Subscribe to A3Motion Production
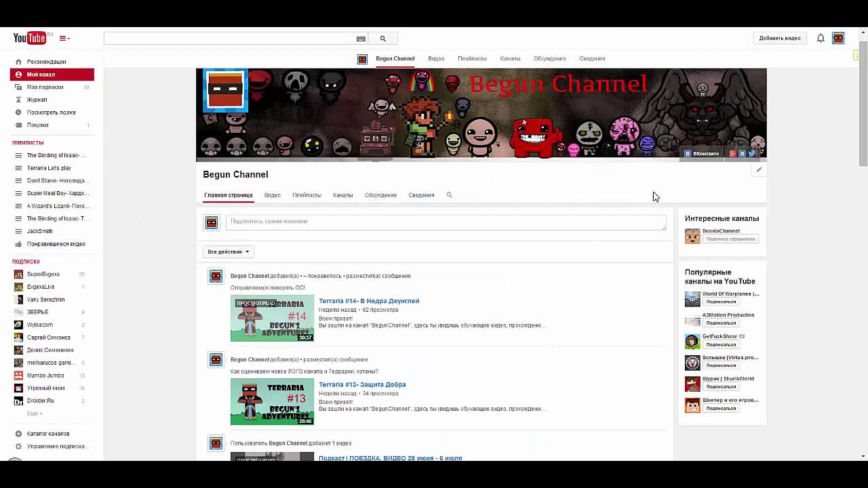Viewport: 868px width, 488px height. point(721,323)
